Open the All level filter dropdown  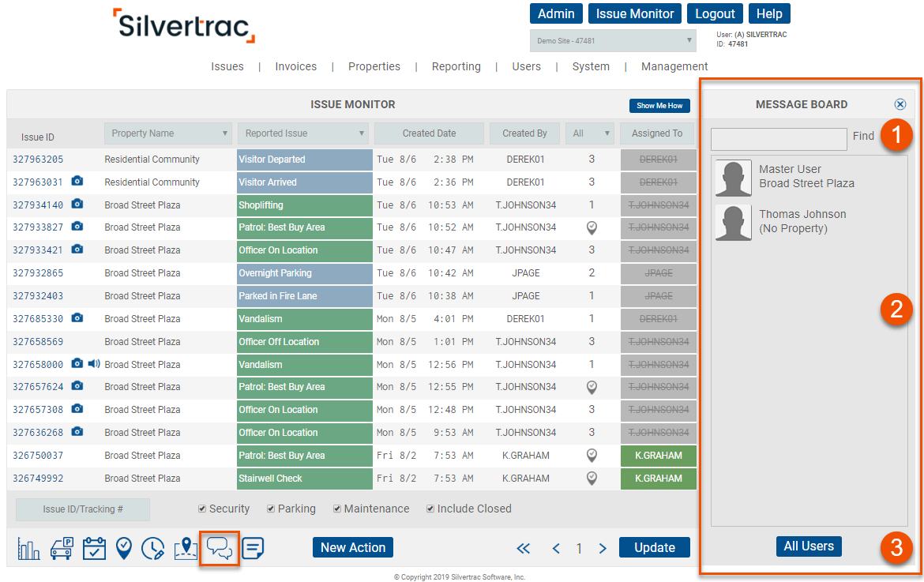(589, 133)
